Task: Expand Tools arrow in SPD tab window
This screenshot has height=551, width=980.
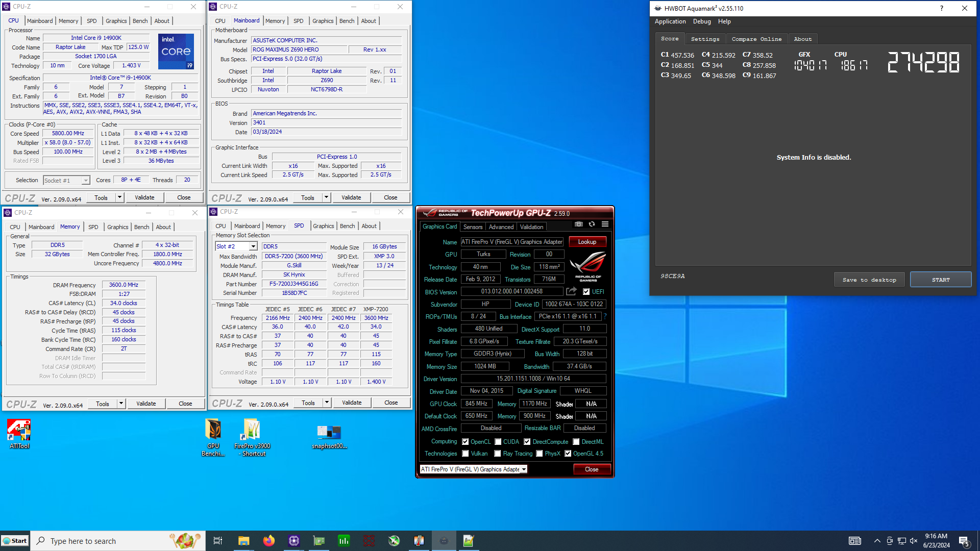Action: pos(327,403)
